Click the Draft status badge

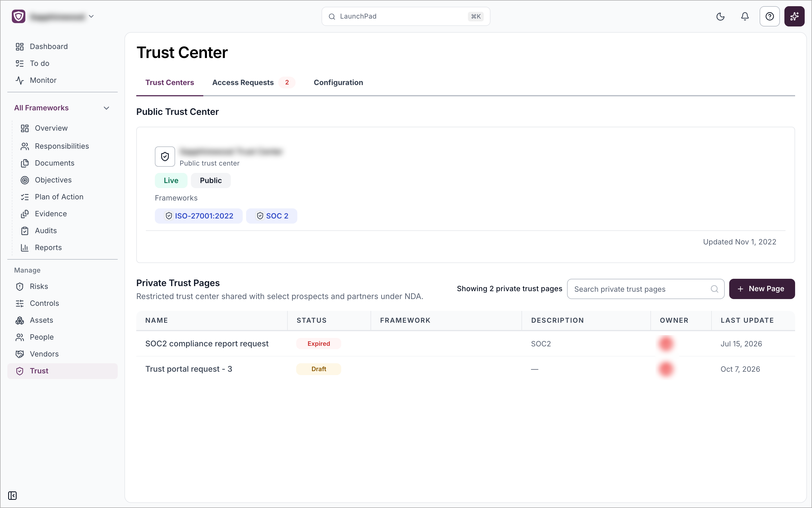(x=318, y=369)
